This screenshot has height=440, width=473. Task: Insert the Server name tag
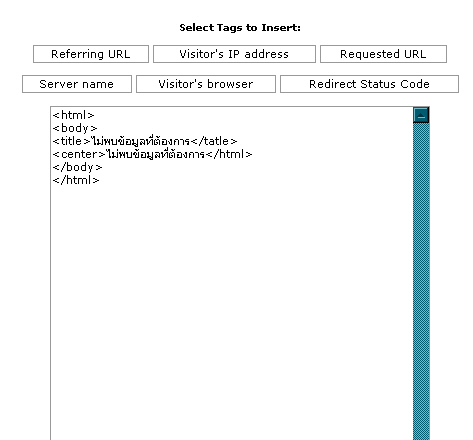[x=77, y=84]
